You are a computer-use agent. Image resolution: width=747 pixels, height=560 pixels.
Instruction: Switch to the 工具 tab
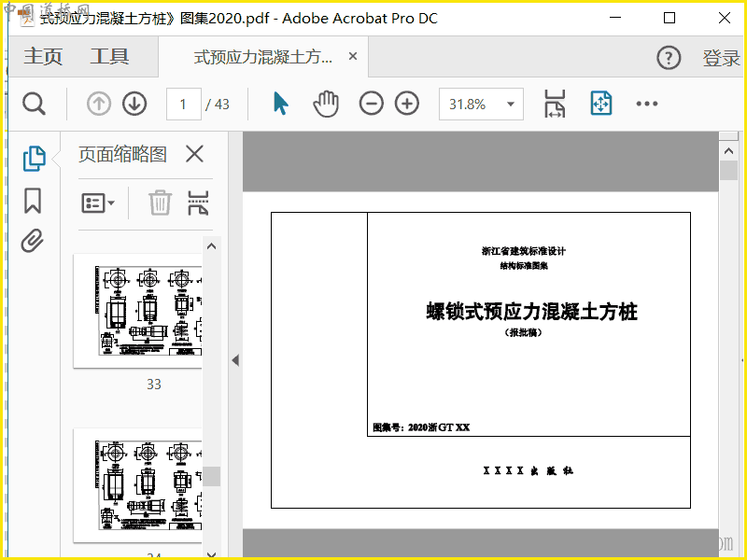[x=109, y=56]
